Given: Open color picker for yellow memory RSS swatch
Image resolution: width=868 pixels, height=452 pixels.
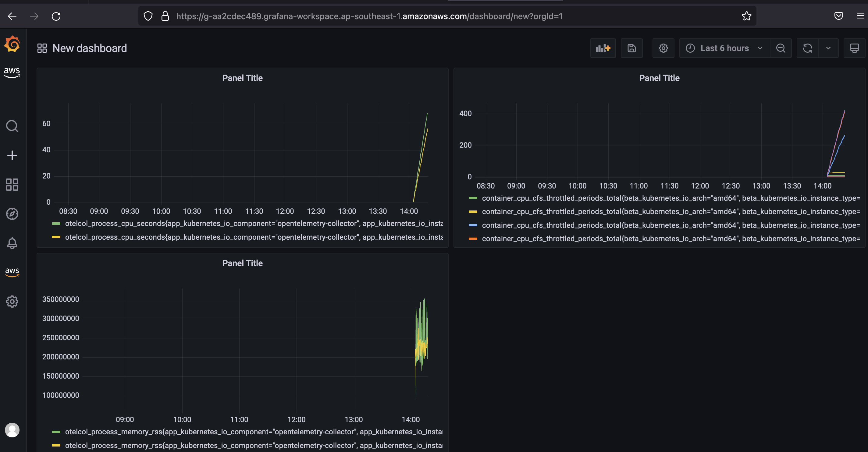Looking at the screenshot, I should tap(56, 445).
